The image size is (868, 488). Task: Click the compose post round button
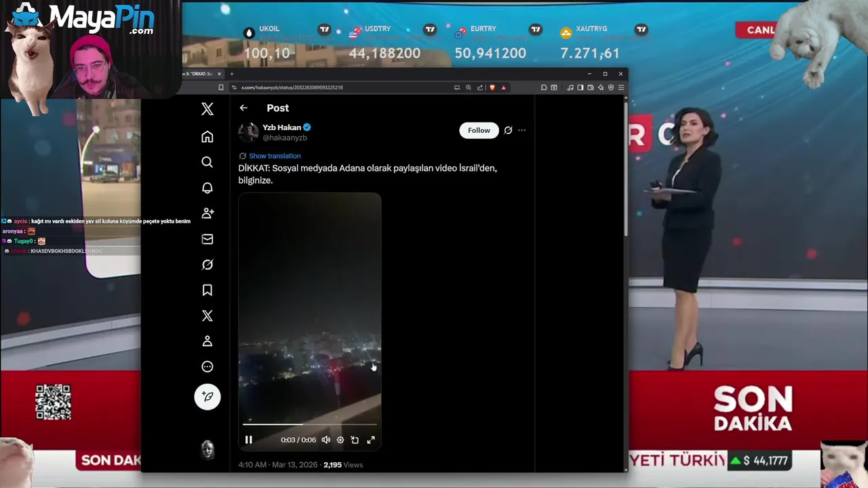208,396
